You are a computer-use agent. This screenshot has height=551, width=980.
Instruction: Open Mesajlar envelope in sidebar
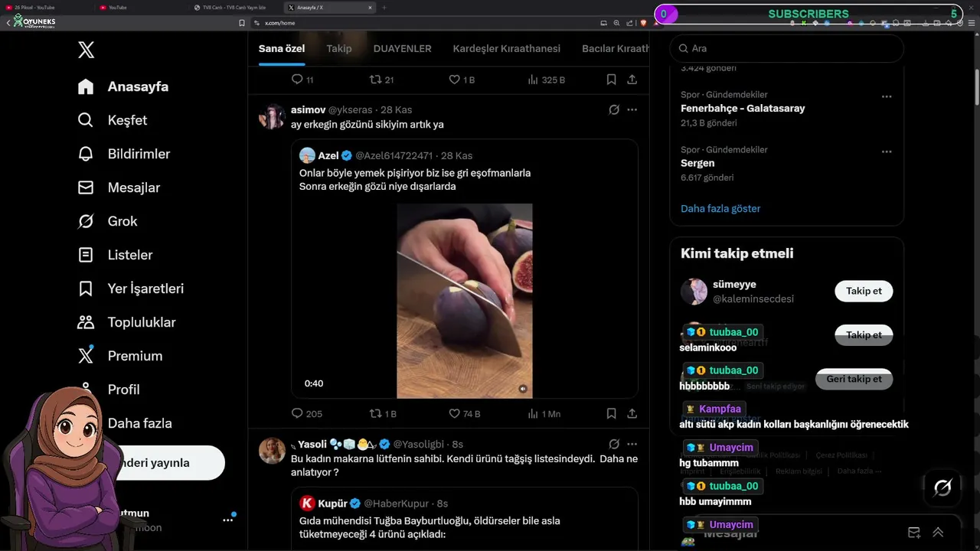click(x=86, y=187)
